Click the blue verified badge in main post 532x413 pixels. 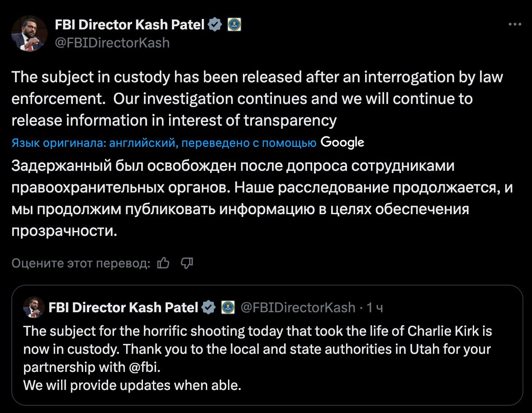(x=215, y=25)
